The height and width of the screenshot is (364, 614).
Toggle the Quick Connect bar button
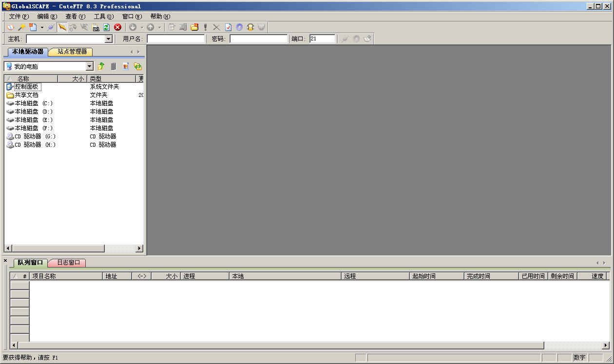click(x=62, y=27)
